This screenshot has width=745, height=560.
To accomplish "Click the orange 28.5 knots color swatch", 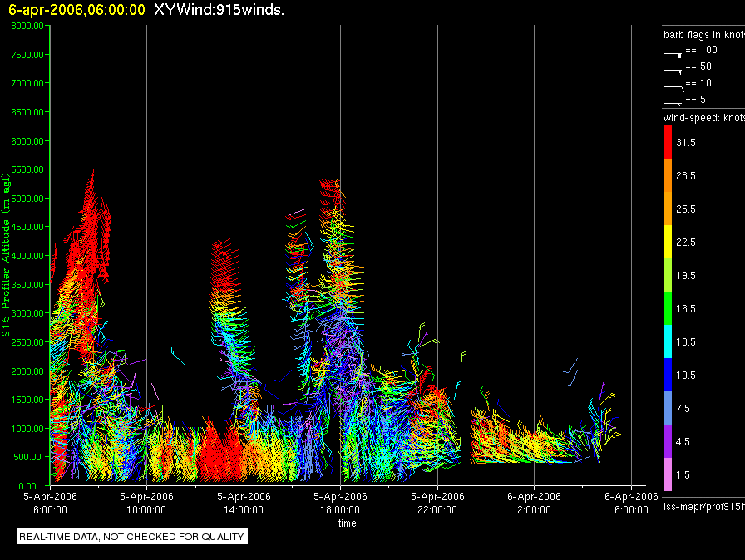I will coord(667,176).
